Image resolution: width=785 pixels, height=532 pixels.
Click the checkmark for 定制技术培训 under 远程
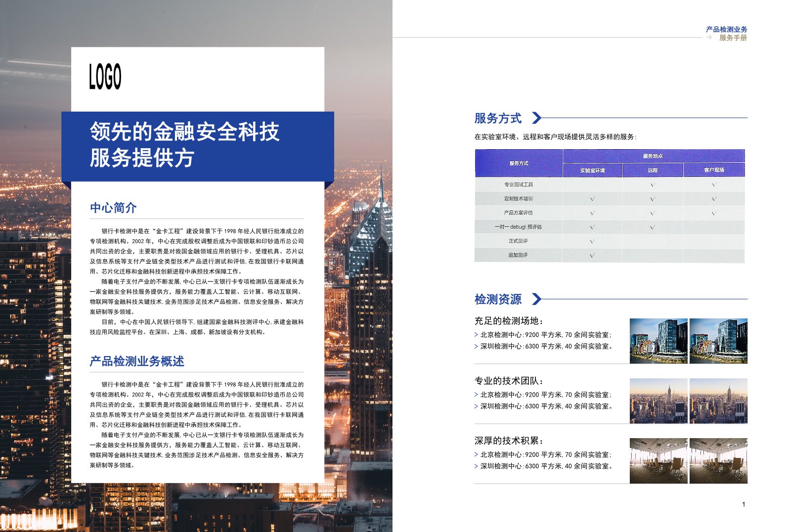click(x=653, y=199)
